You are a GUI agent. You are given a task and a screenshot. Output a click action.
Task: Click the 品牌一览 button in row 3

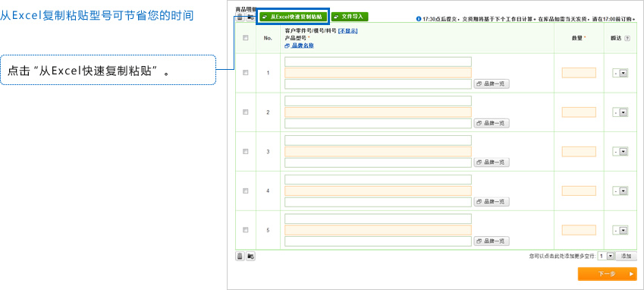pos(492,162)
